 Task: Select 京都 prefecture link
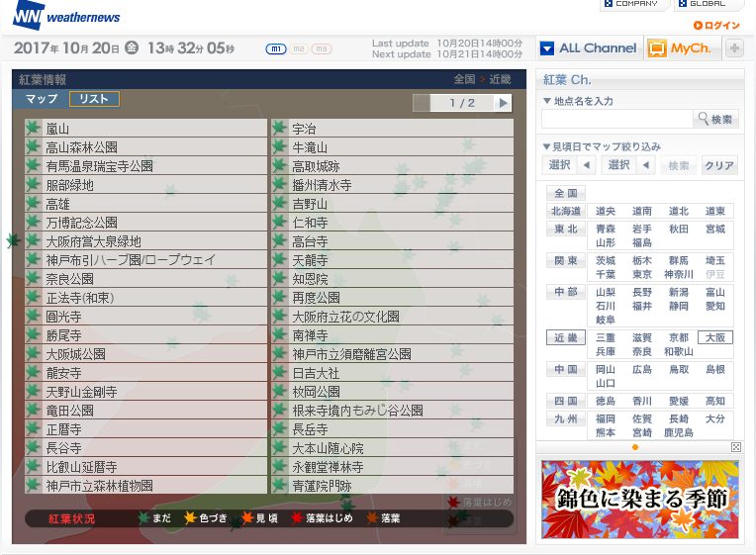[679, 337]
